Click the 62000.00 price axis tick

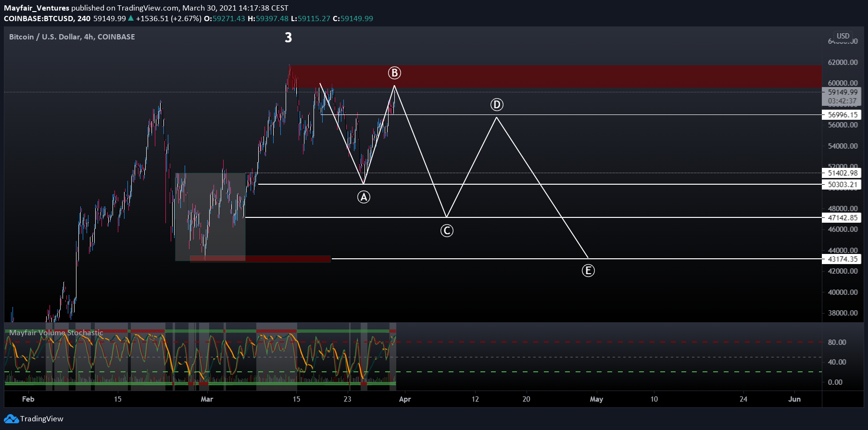(x=843, y=63)
